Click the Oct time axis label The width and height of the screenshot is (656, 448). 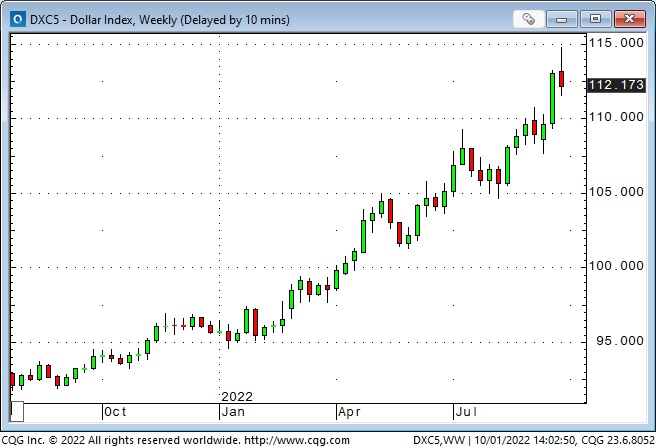(x=115, y=412)
